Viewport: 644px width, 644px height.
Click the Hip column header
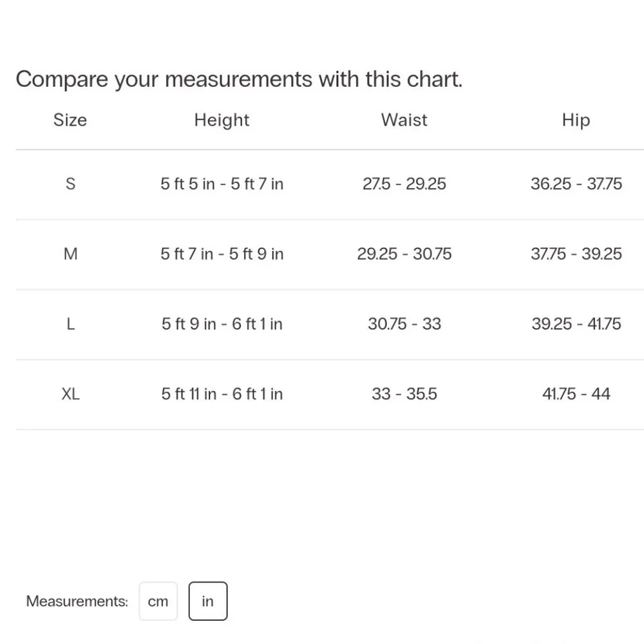[x=576, y=120]
